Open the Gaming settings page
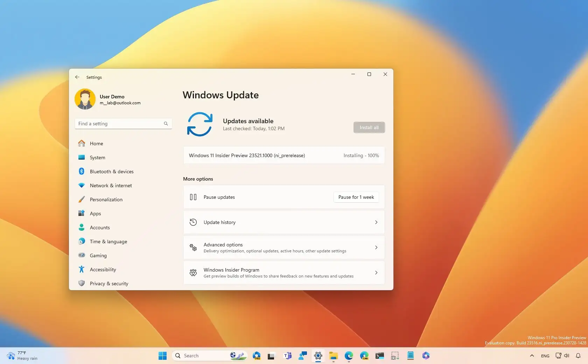The image size is (588, 364). 98,255
